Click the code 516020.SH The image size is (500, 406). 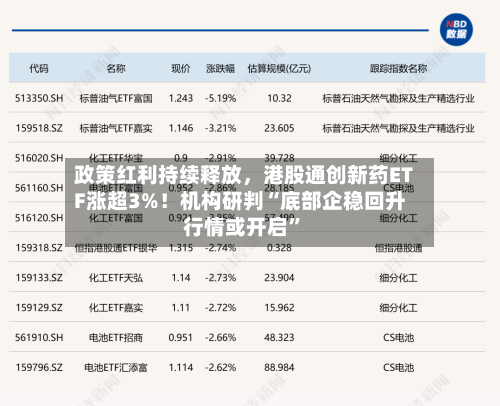39,158
